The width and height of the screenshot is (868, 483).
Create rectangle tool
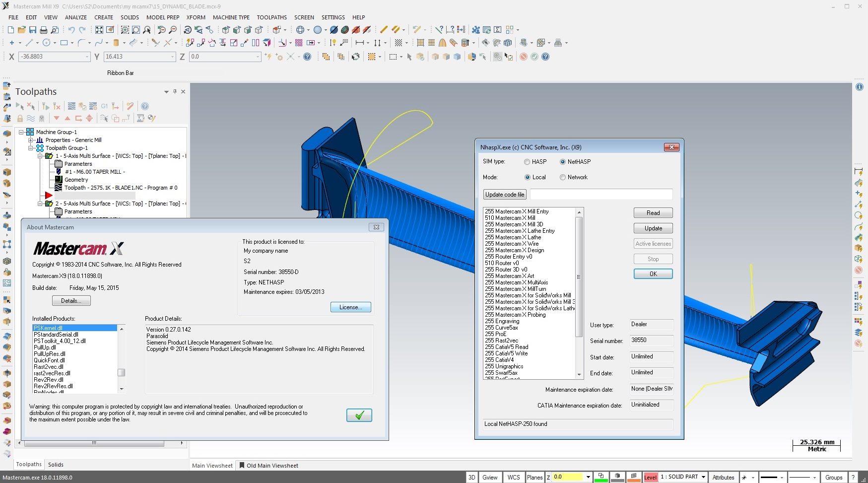pos(64,43)
